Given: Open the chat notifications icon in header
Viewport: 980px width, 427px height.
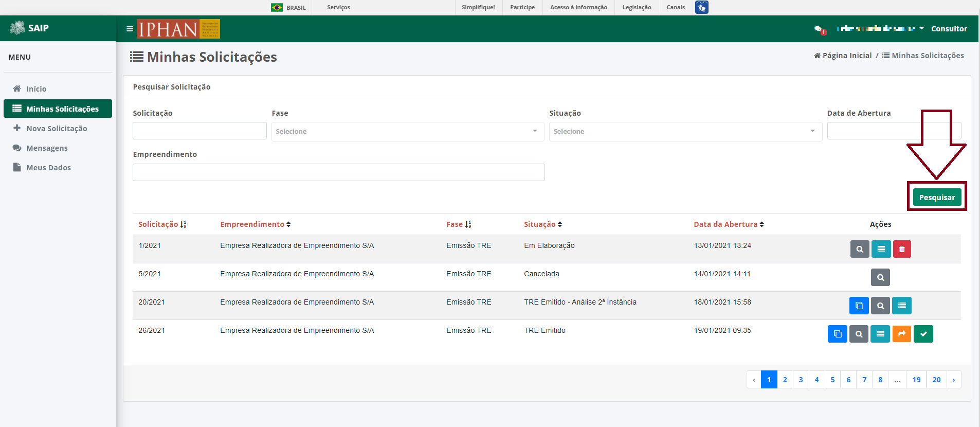Looking at the screenshot, I should click(x=819, y=29).
